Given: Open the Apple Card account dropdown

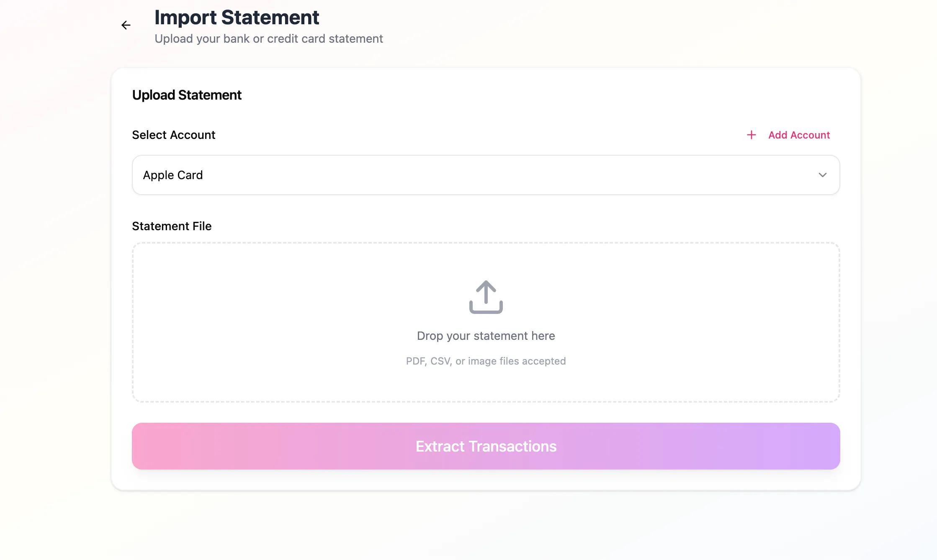Looking at the screenshot, I should (x=486, y=175).
